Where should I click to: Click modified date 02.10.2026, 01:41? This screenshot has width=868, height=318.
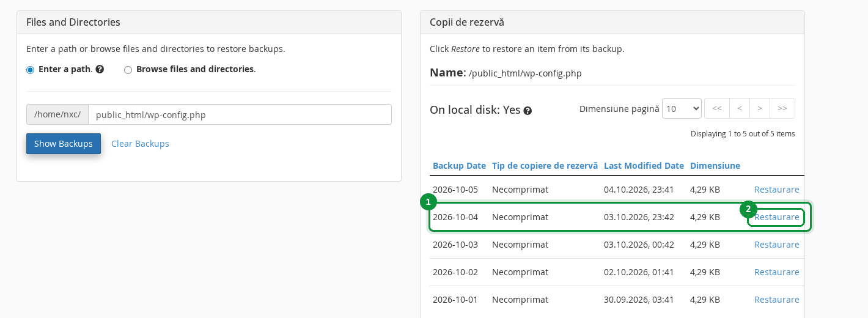639,272
